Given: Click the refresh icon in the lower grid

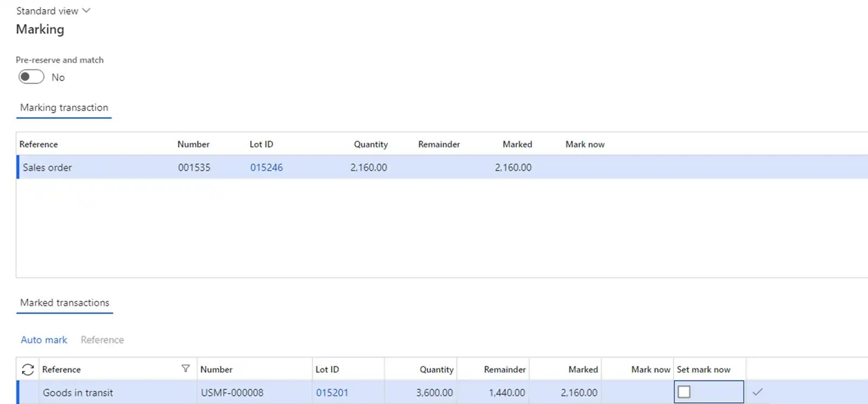Looking at the screenshot, I should tap(28, 370).
